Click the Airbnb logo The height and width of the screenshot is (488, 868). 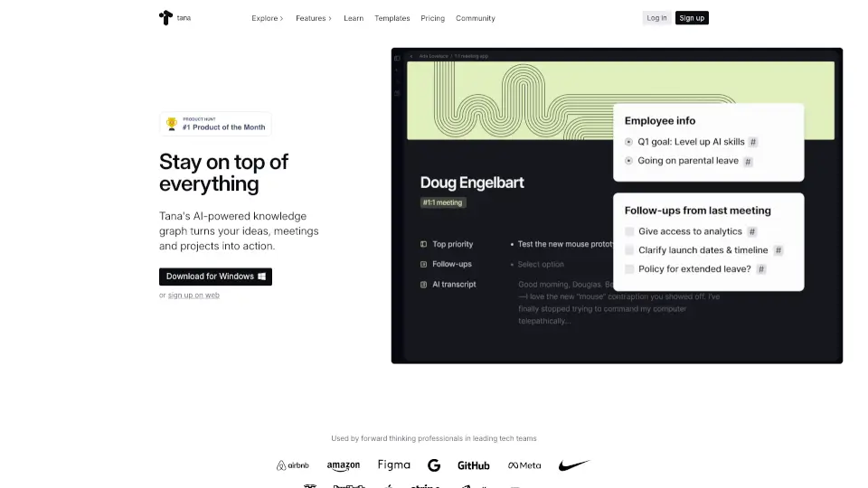pos(293,465)
